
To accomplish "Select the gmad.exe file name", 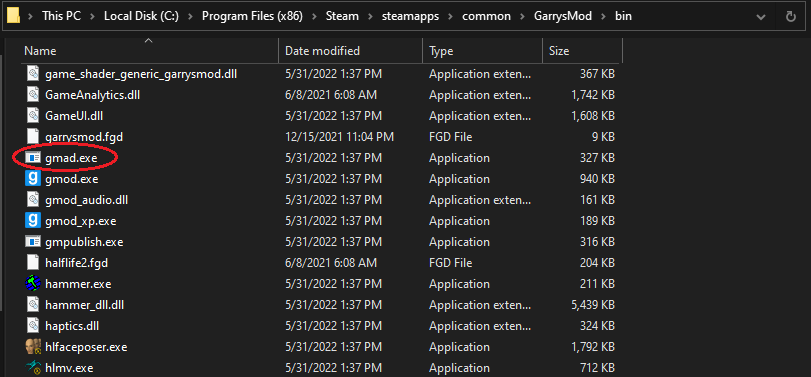I will (x=71, y=158).
